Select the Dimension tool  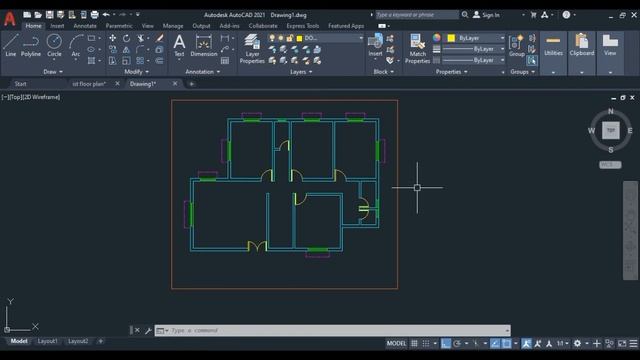tap(204, 45)
